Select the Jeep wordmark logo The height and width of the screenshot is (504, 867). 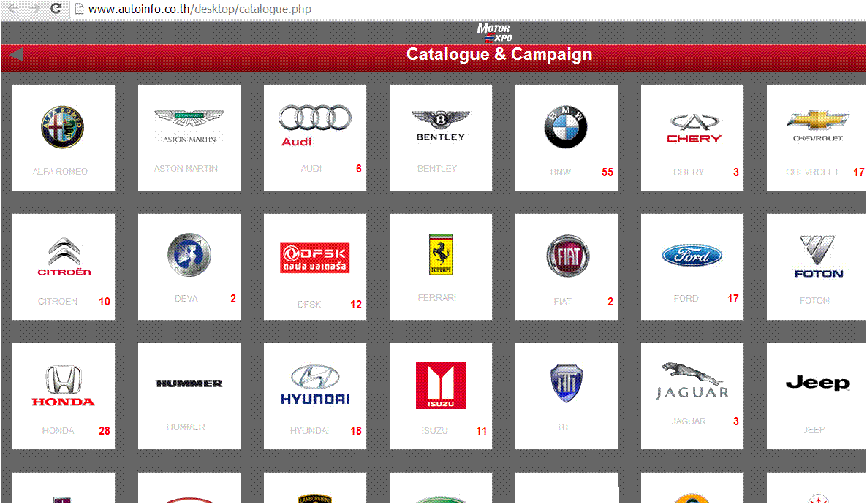[818, 383]
